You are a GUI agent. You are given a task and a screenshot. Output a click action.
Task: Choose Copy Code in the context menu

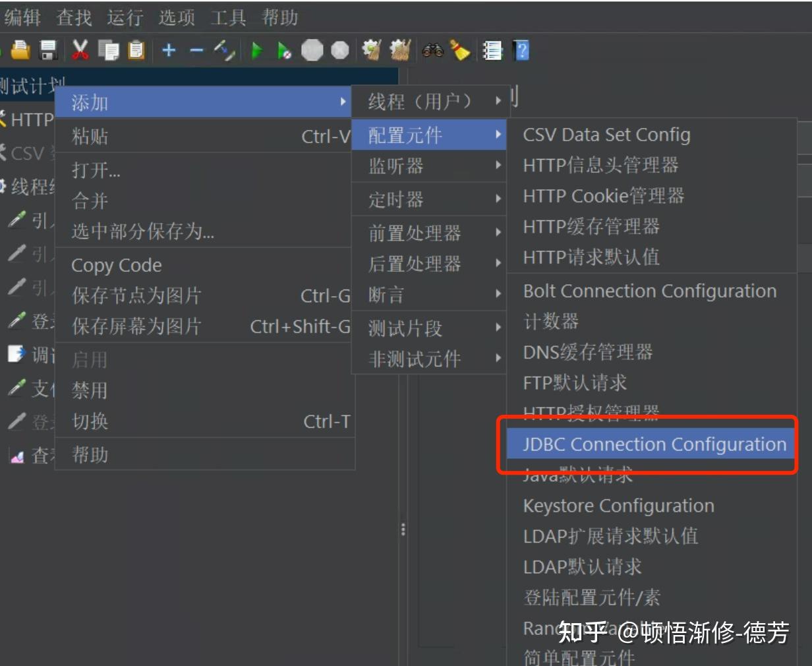(x=204, y=265)
